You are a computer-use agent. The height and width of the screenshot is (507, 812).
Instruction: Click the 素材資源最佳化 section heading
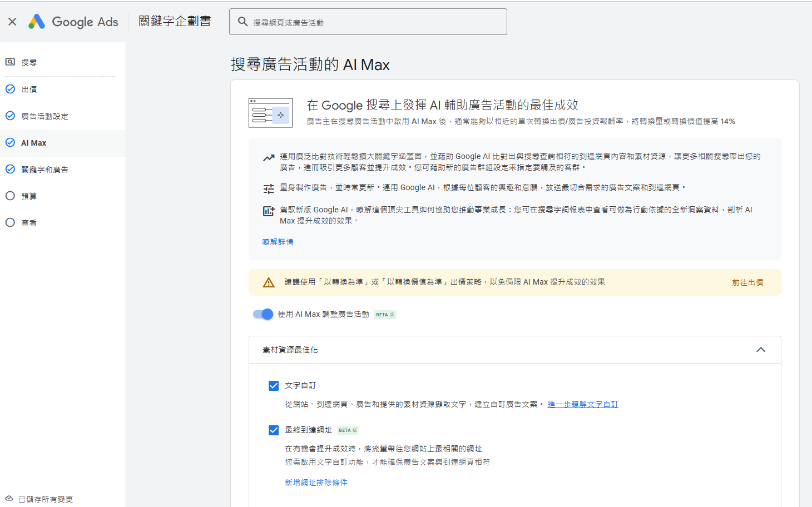coord(290,350)
